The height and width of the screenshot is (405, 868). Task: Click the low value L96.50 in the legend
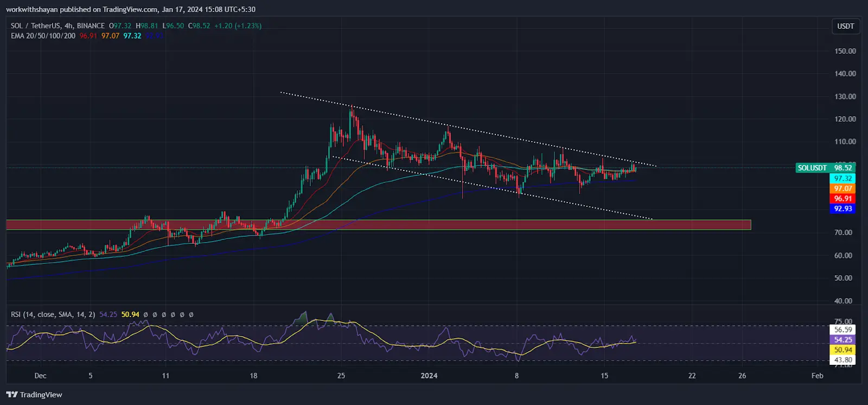pos(173,26)
